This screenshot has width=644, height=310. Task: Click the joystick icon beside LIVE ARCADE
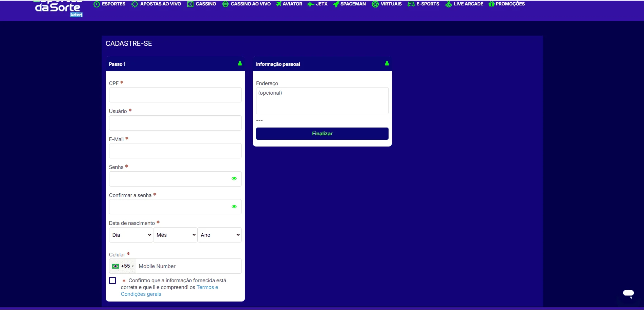coord(449,4)
